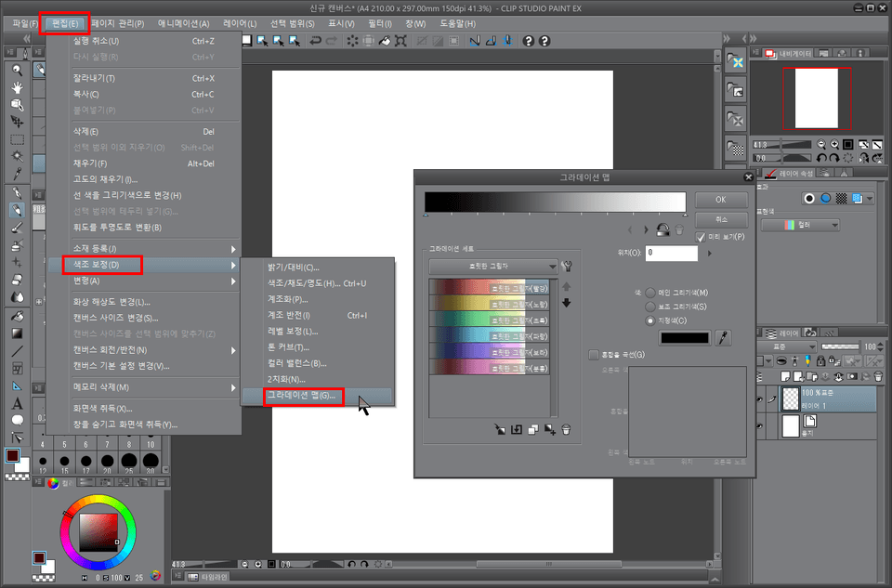
Task: Open gradient set dropdown
Action: 493,267
